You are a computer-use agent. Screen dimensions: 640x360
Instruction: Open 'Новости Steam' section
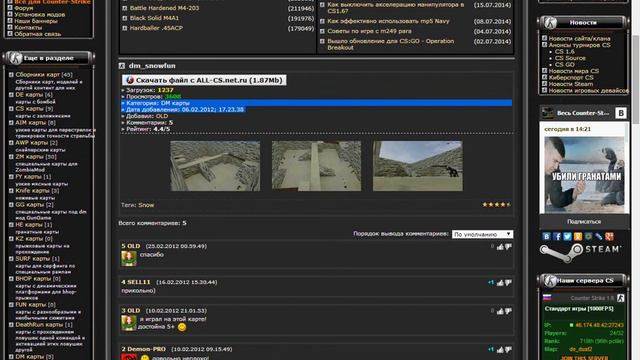point(571,84)
